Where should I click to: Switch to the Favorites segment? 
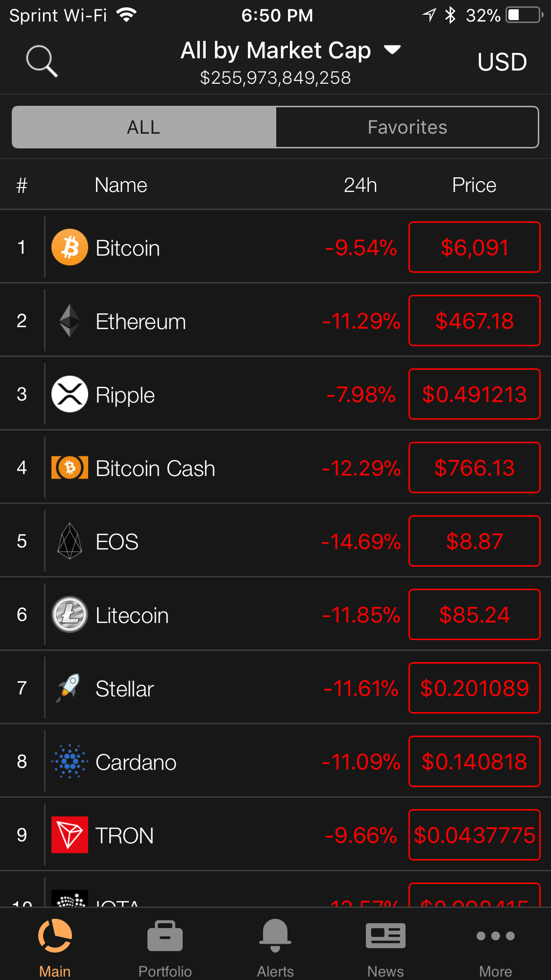click(x=407, y=127)
